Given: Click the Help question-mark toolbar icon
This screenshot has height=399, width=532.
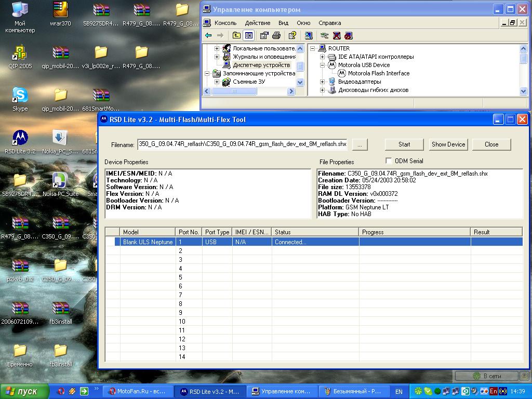Looking at the screenshot, I should click(292, 35).
